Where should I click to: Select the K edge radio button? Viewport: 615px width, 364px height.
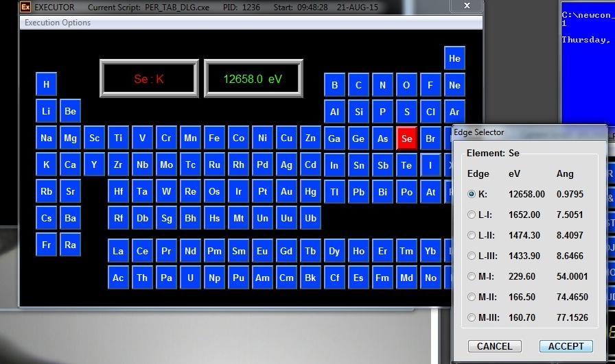471,194
